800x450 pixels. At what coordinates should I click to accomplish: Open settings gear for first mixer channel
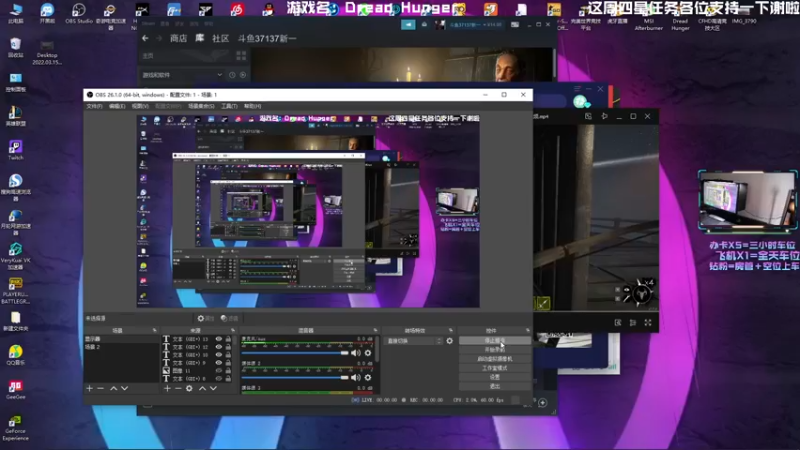click(368, 353)
